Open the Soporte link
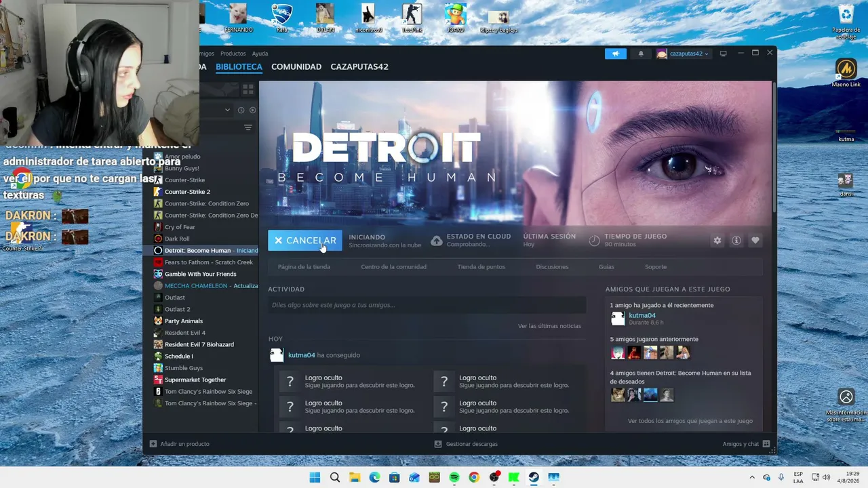The height and width of the screenshot is (488, 868). coord(656,267)
